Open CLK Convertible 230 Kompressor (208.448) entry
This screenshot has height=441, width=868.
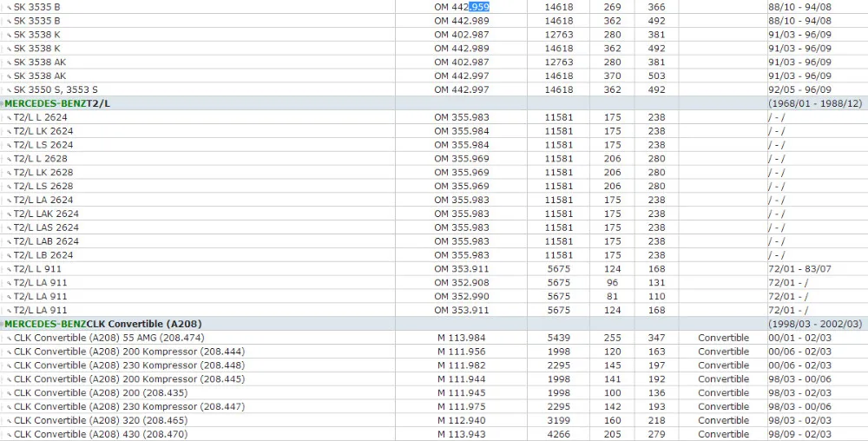point(129,365)
